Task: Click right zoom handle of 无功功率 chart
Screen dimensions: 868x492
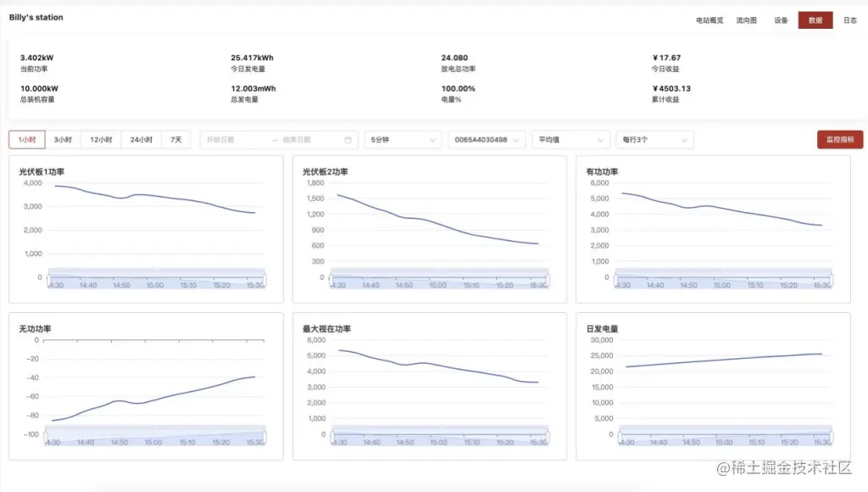Action: pyautogui.click(x=264, y=438)
